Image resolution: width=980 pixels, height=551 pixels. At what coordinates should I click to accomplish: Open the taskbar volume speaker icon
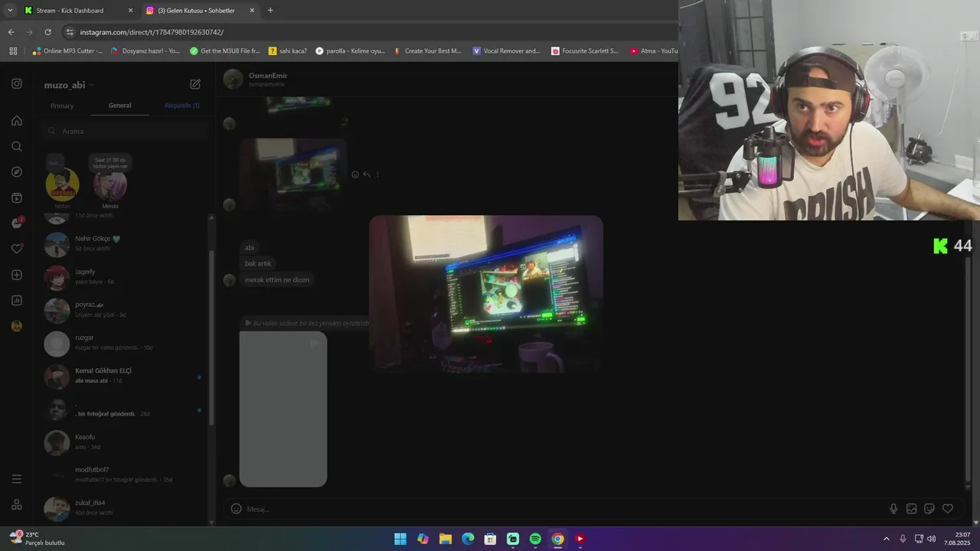[932, 539]
